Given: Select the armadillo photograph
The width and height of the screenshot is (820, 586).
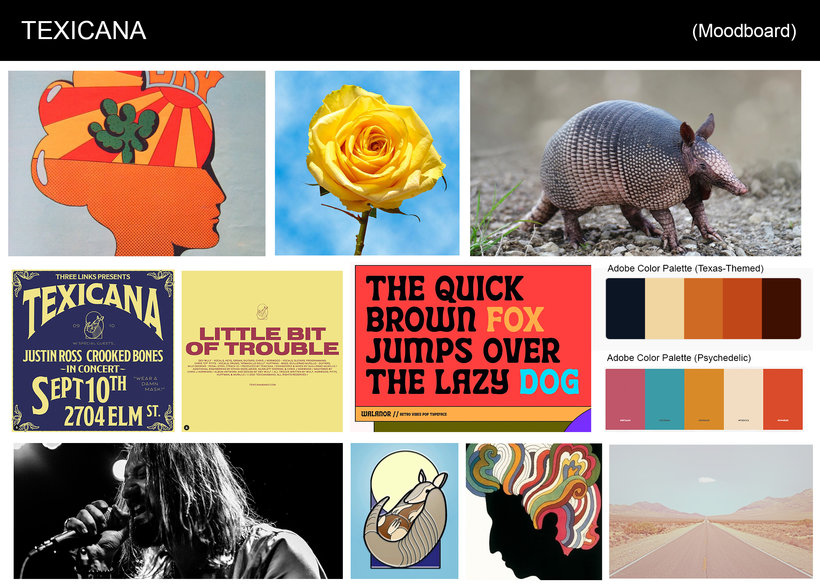Looking at the screenshot, I should pos(635,163).
